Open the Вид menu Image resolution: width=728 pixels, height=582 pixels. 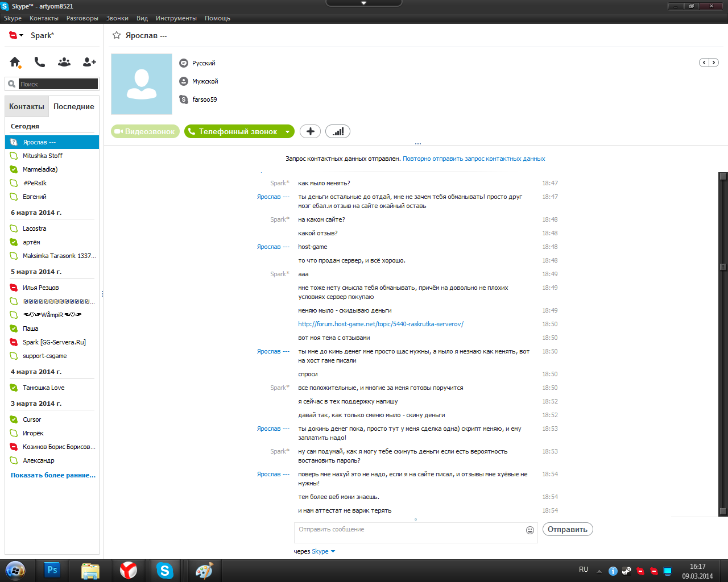point(142,18)
